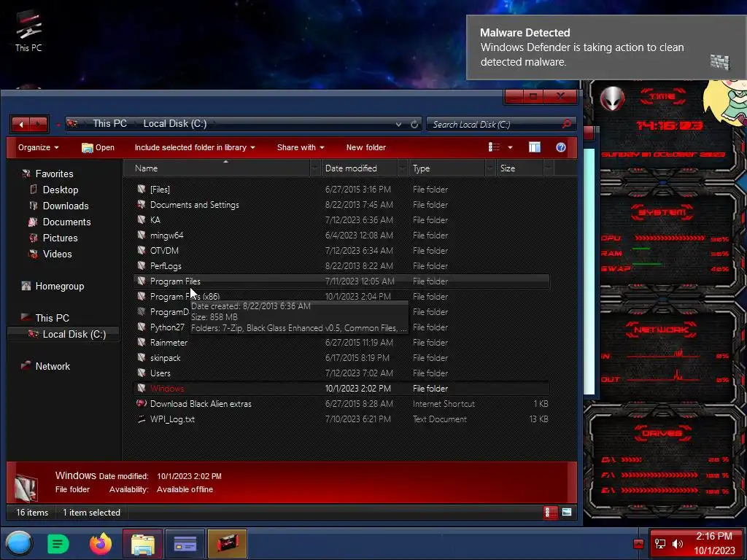Open the green notes app in taskbar
The image size is (747, 560).
pyautogui.click(x=58, y=544)
